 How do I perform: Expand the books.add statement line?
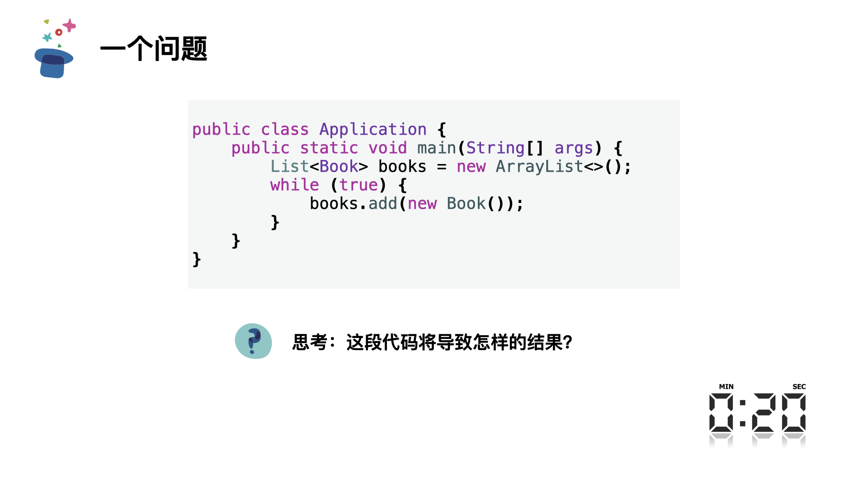click(414, 203)
